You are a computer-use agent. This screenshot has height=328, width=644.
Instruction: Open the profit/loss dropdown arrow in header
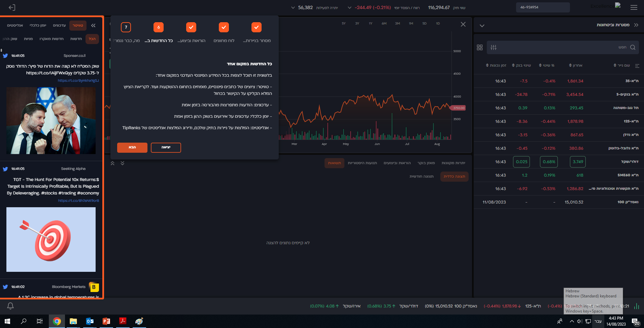[349, 7]
